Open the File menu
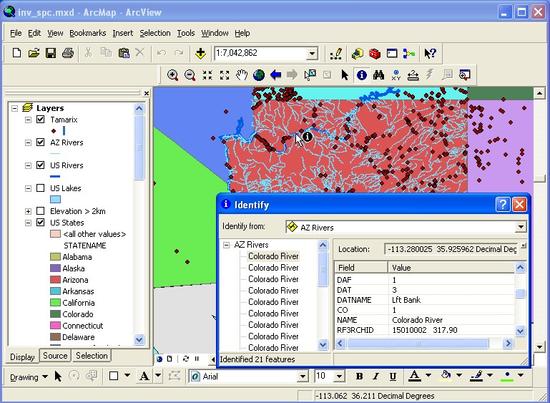Screen dimensions: 550x403 [x=16, y=33]
